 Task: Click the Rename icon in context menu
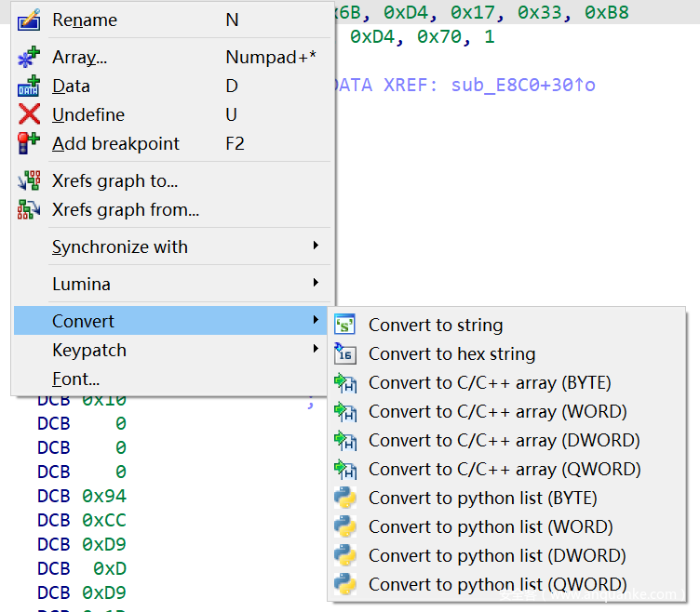pos(29,20)
